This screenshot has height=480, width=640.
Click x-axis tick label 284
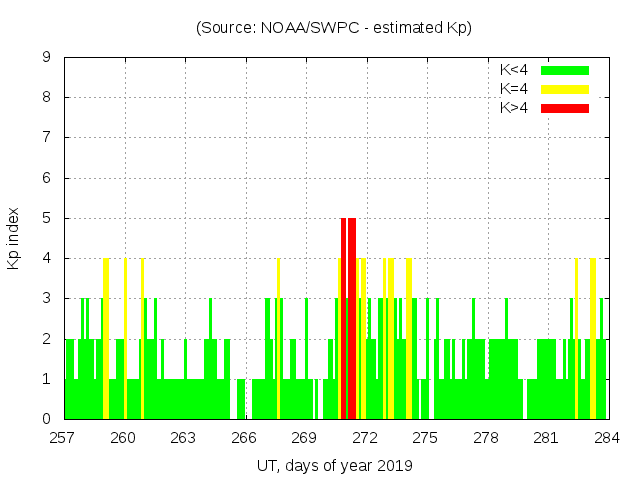[606, 437]
